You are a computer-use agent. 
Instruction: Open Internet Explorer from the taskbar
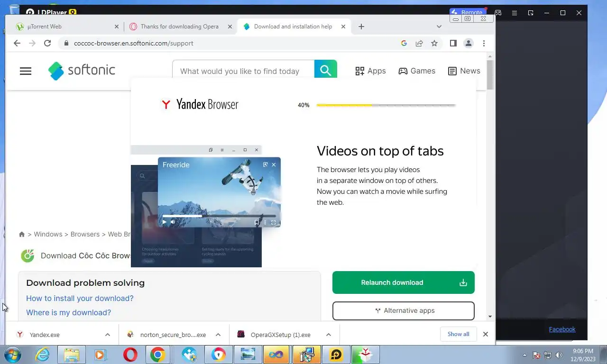click(43, 355)
